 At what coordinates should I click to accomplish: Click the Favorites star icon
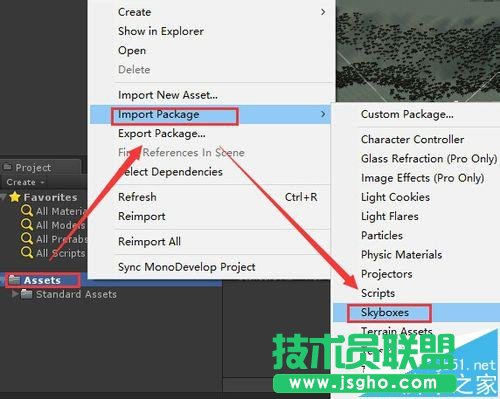(15, 197)
